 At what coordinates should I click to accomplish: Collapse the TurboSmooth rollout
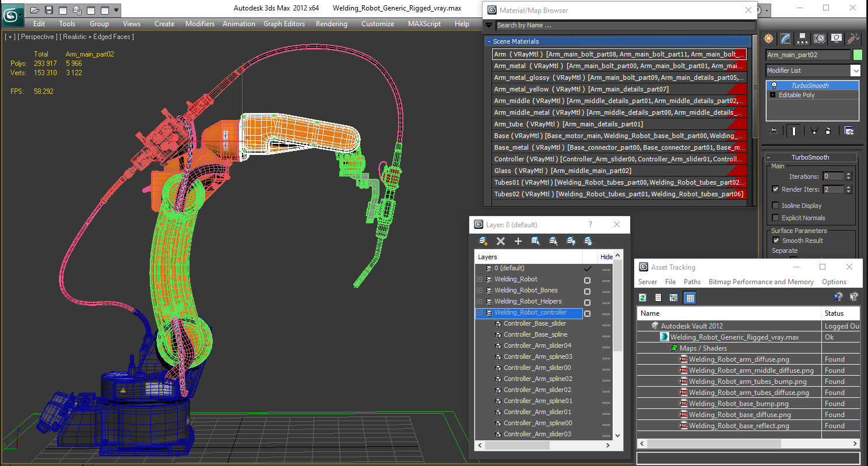pyautogui.click(x=769, y=157)
